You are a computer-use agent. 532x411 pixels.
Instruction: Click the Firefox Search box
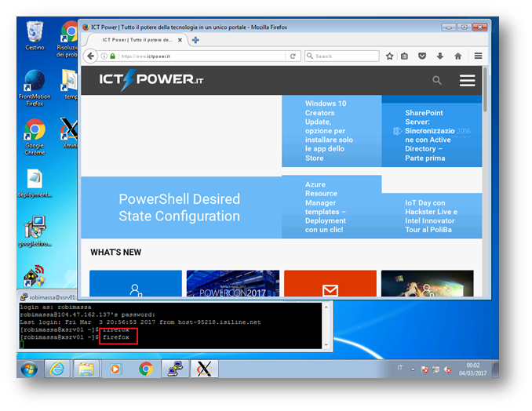[x=342, y=56]
